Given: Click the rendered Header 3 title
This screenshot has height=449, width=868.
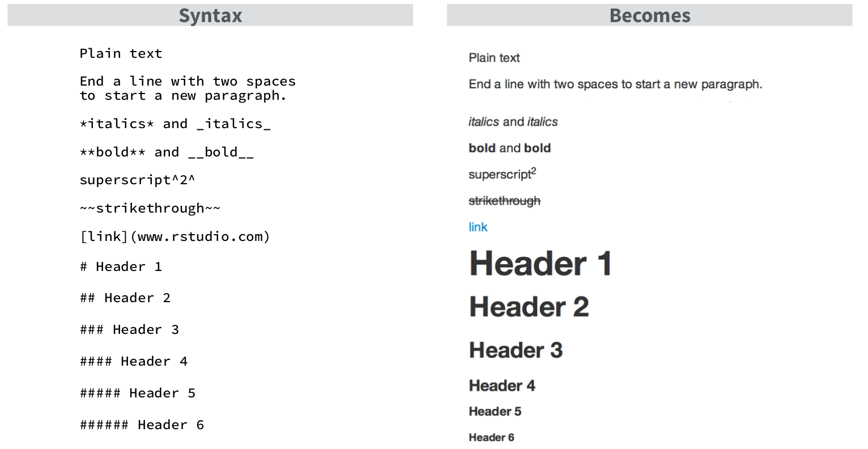Looking at the screenshot, I should click(x=516, y=350).
